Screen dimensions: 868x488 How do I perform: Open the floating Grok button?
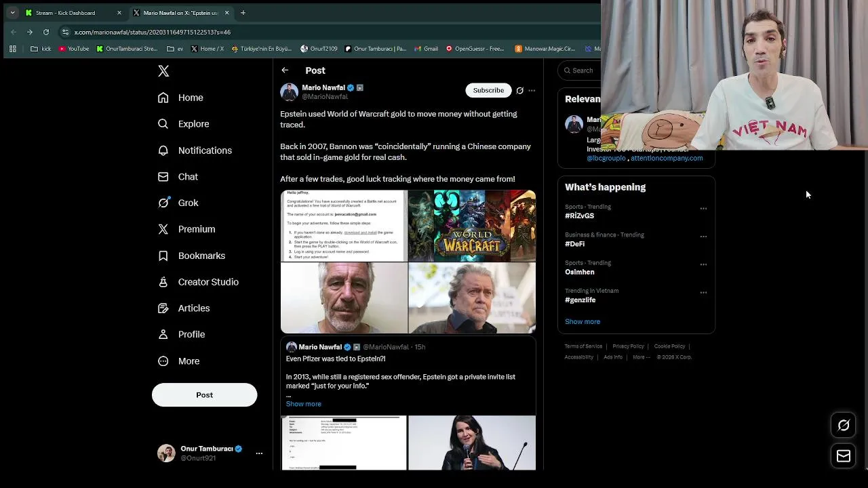pos(844,426)
